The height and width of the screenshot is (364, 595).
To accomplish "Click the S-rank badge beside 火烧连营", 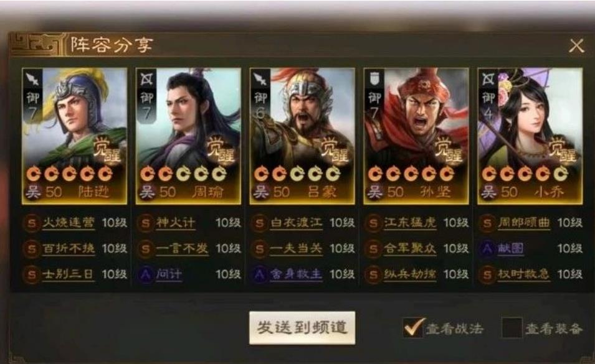I will [32, 223].
